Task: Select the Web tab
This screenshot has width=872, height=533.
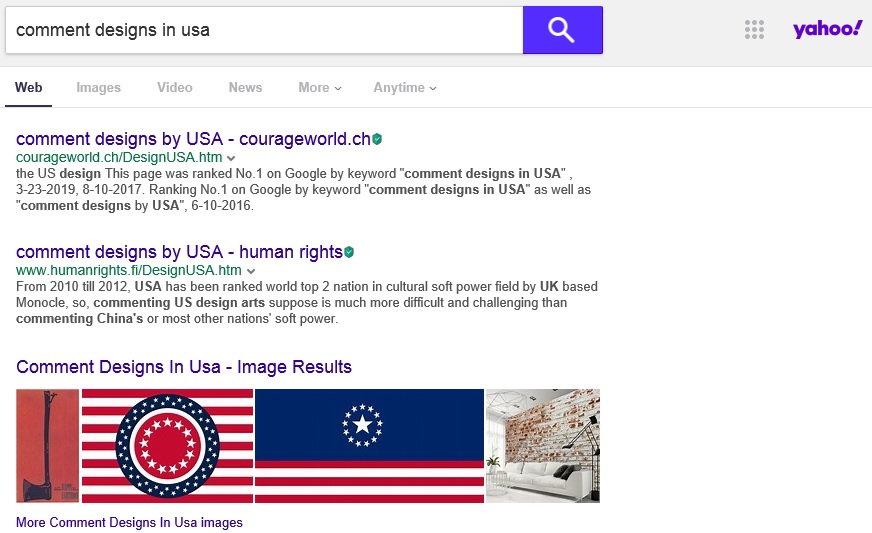Action: 28,87
